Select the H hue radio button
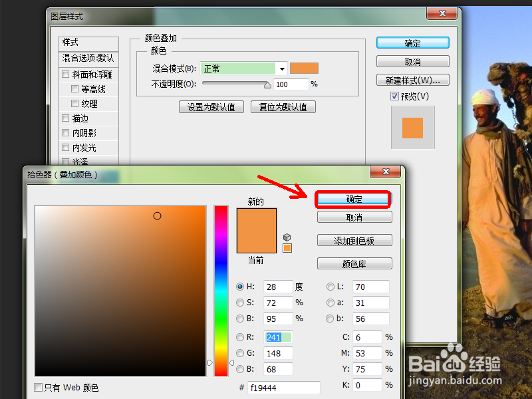Viewport: 532px width, 399px height. pyautogui.click(x=240, y=287)
